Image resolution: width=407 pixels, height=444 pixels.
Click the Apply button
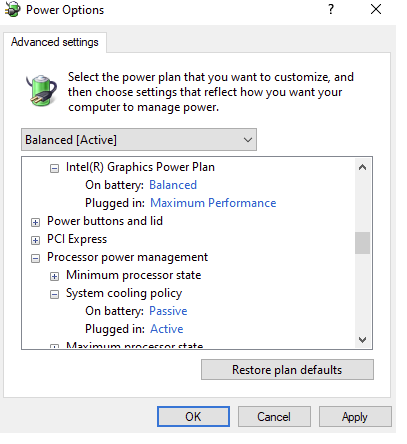pos(355,416)
